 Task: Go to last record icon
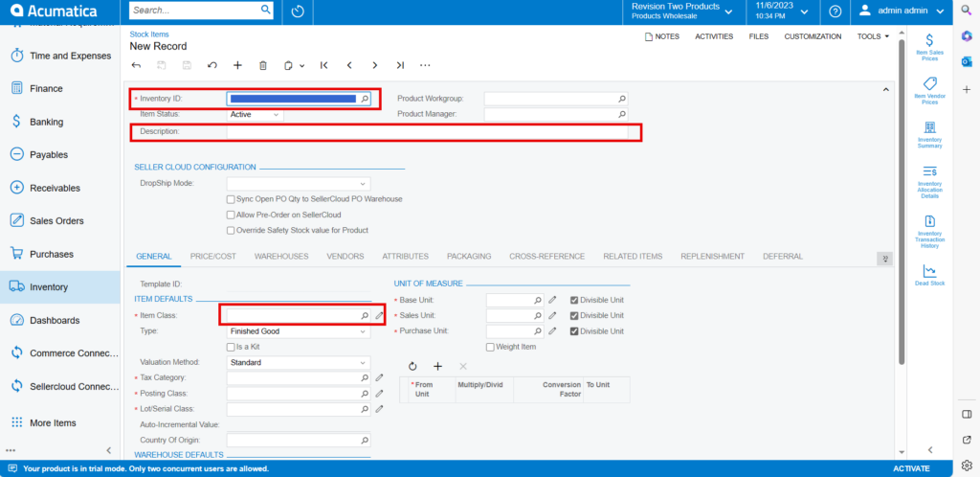(x=400, y=65)
